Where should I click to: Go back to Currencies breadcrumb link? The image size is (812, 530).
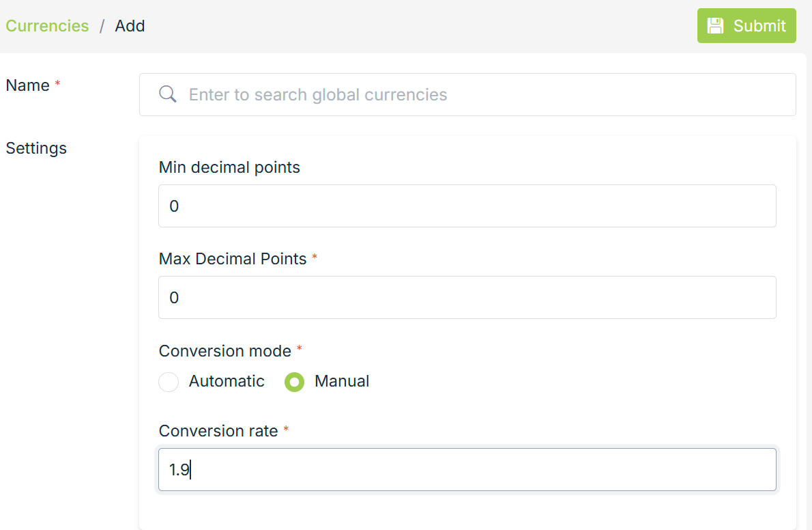(47, 26)
